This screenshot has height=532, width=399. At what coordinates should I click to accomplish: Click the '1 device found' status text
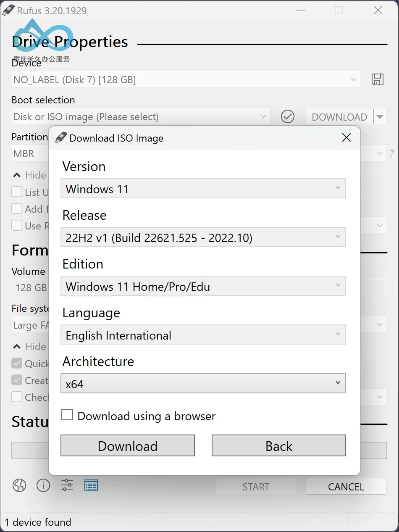pos(38,522)
